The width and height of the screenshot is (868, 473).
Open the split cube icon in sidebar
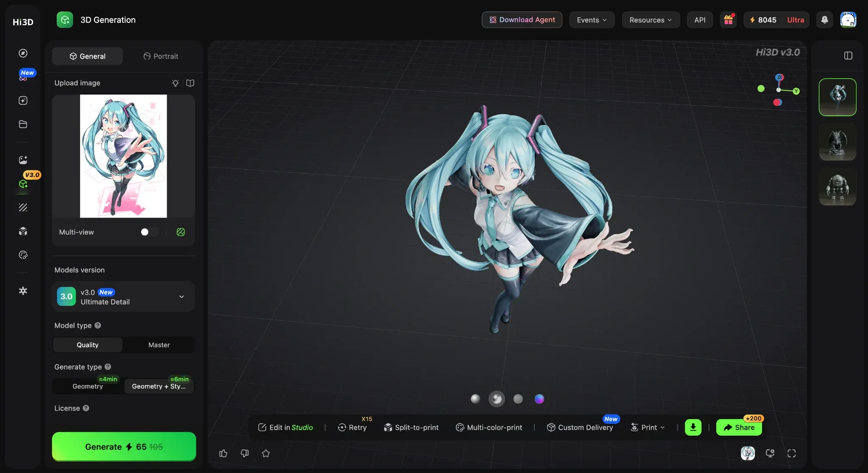click(23, 231)
